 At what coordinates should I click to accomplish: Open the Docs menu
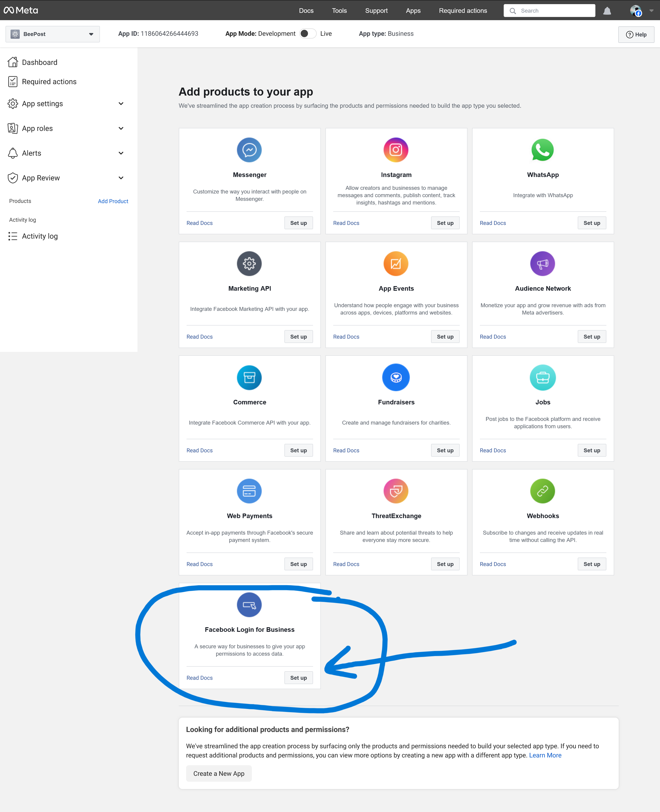pyautogui.click(x=306, y=11)
